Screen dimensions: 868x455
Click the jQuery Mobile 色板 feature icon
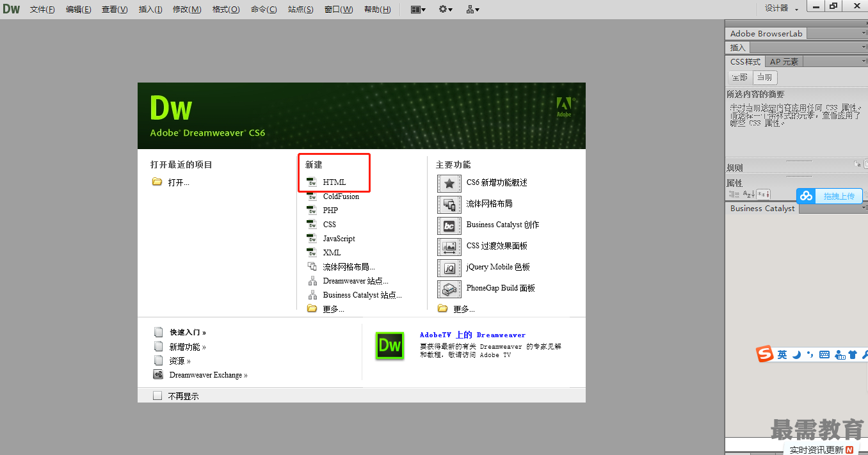[449, 268]
